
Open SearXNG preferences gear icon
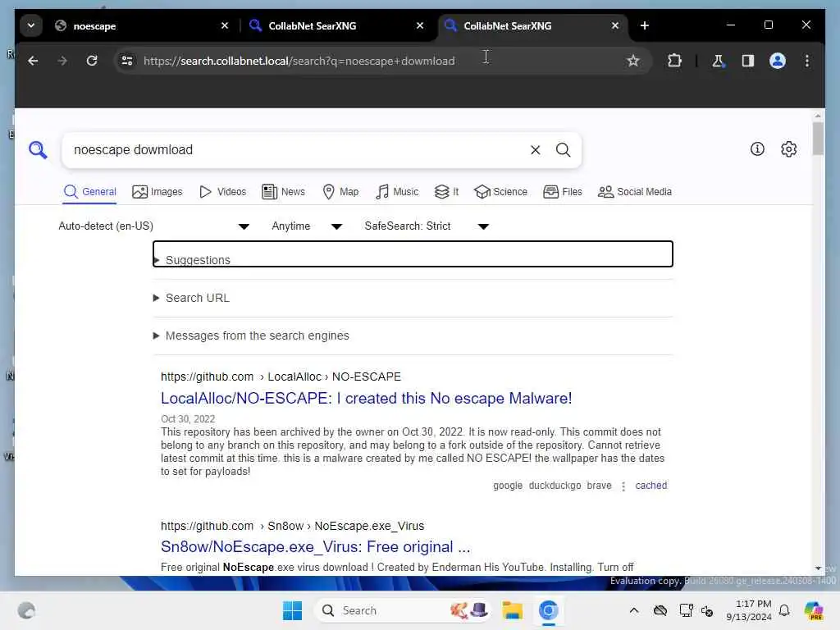788,149
